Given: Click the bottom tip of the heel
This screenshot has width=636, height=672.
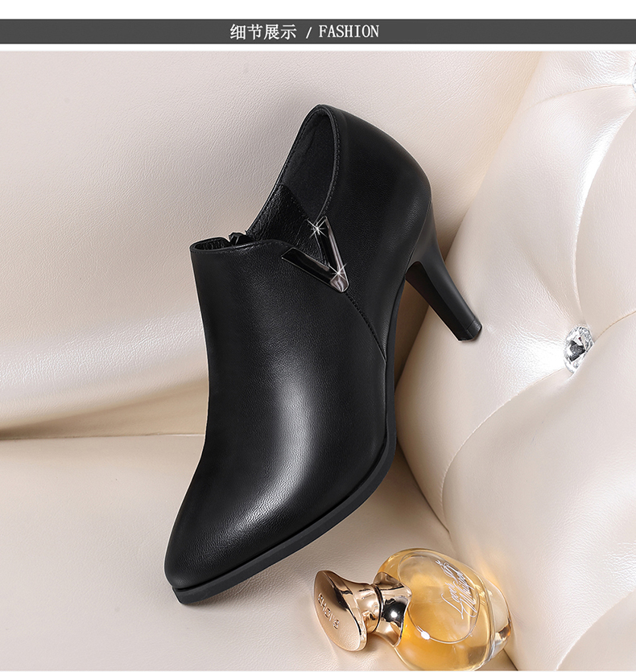Looking at the screenshot, I should (467, 330).
